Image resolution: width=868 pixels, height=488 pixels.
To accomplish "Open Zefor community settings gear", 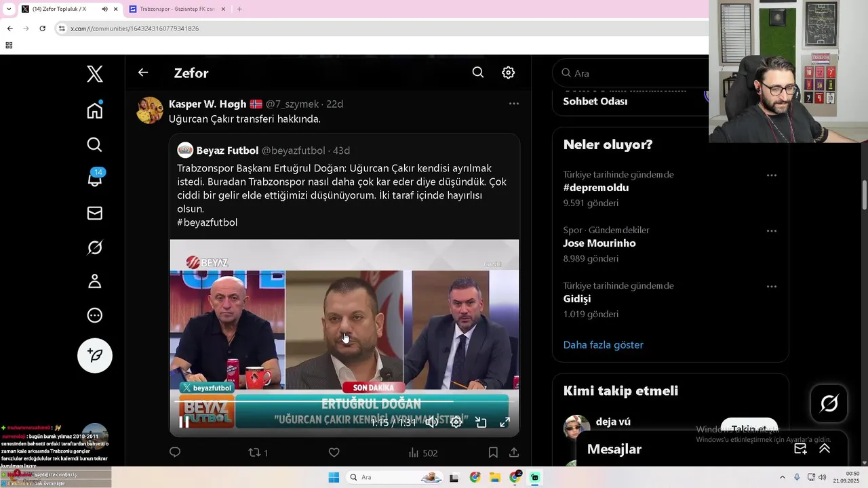I will point(508,73).
